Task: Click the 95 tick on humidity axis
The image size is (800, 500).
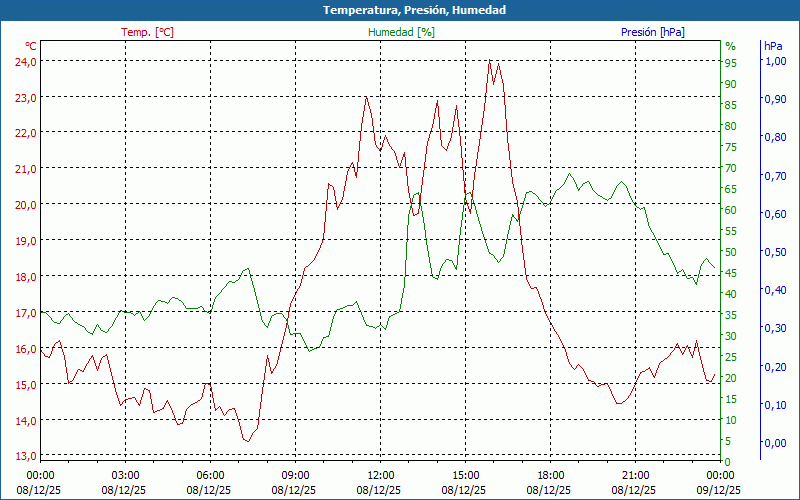Action: click(731, 63)
